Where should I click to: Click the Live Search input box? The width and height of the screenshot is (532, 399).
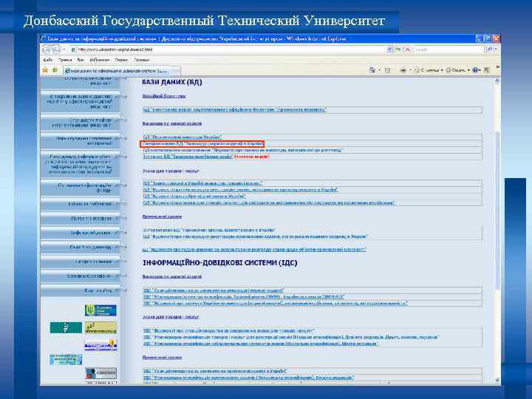point(449,50)
